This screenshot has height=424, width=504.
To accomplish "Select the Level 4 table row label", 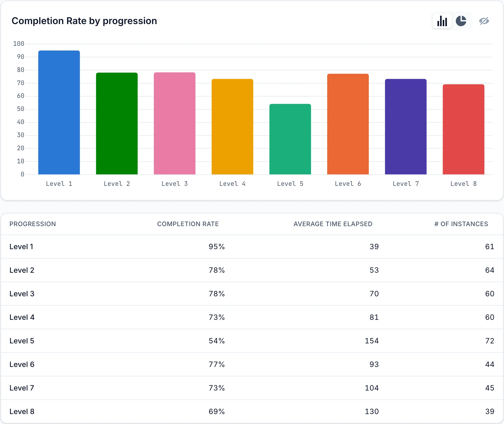I will (22, 317).
